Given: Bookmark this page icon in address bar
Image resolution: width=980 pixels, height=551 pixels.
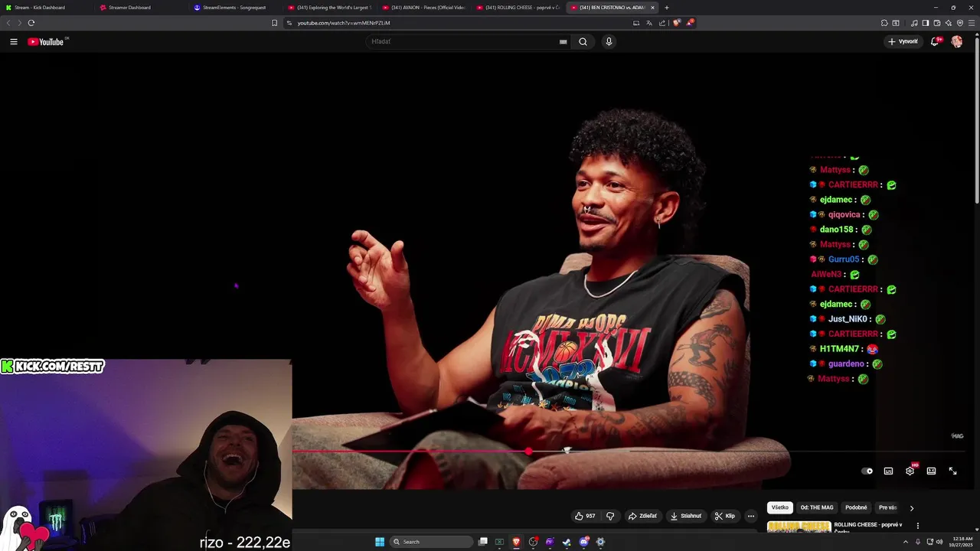Looking at the screenshot, I should (x=274, y=23).
